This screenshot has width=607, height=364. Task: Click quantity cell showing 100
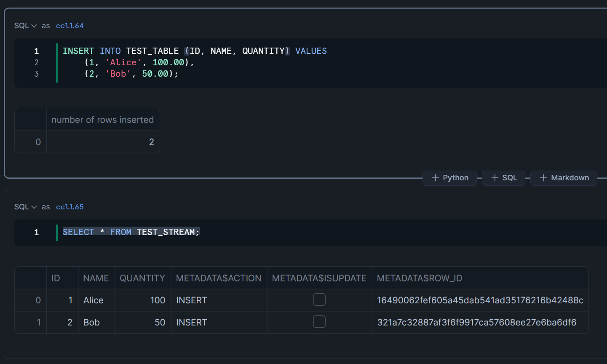143,300
